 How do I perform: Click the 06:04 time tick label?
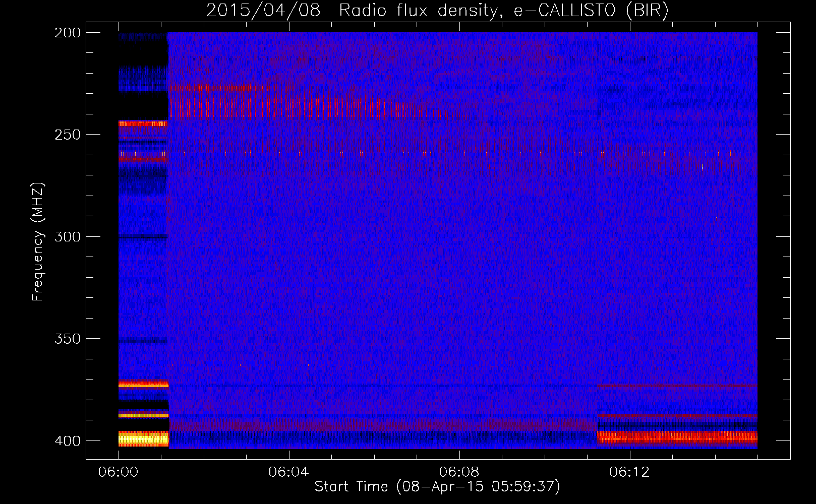tap(288, 472)
